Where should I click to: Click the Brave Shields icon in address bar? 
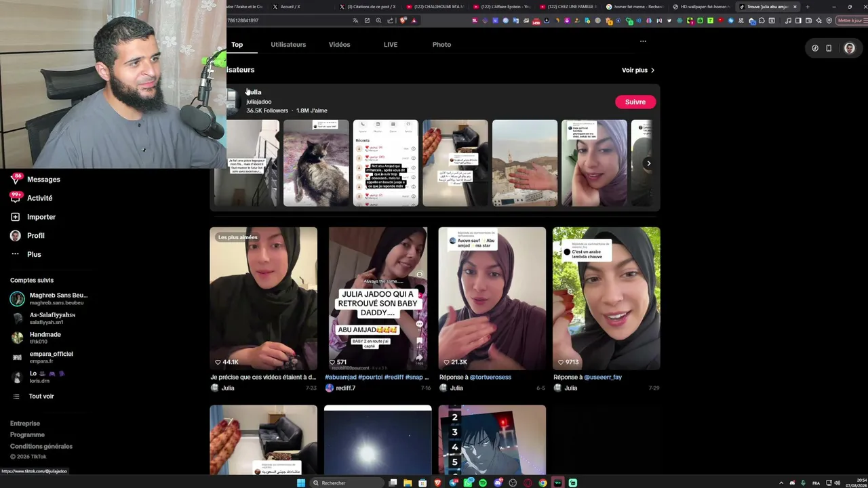403,20
